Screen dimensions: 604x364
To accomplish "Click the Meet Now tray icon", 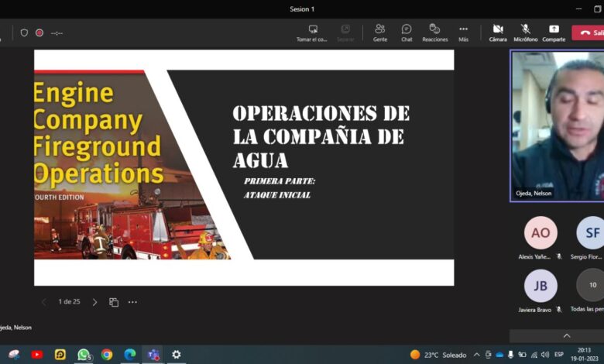I will [x=488, y=355].
